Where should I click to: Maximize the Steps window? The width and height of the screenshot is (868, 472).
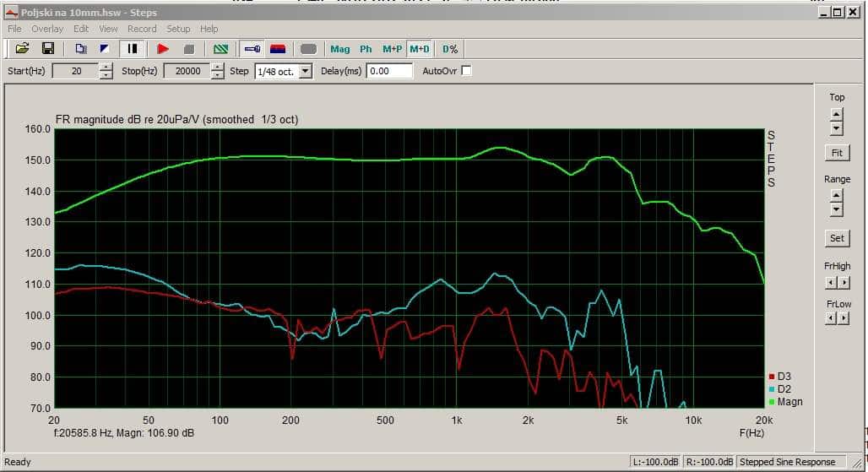click(838, 12)
